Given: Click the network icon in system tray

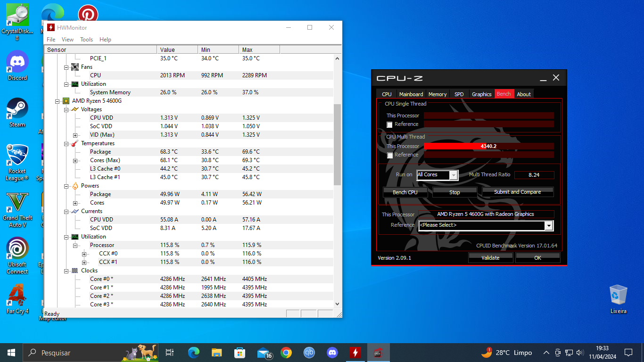Looking at the screenshot, I should point(569,353).
